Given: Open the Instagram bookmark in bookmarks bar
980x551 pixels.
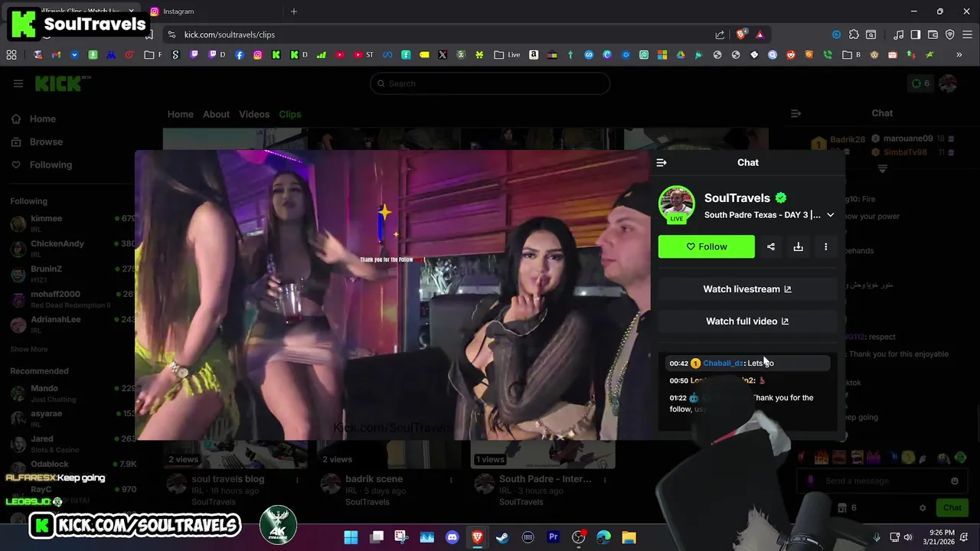Looking at the screenshot, I should (258, 54).
